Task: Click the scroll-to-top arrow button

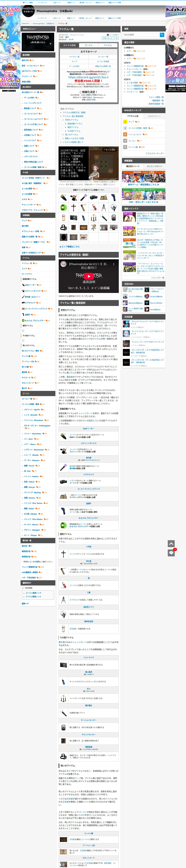Action: tap(171, 544)
